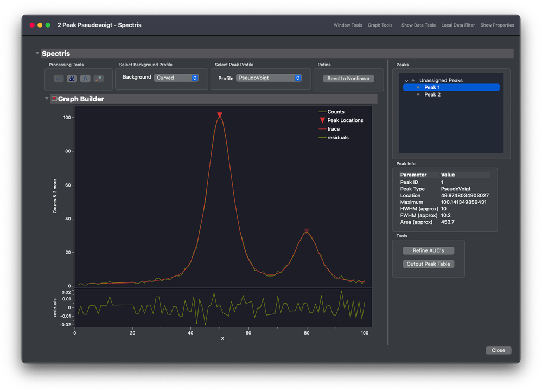Viewport: 542px width, 392px height.
Task: Click the triangle icon beside Peak 2
Action: (x=418, y=94)
